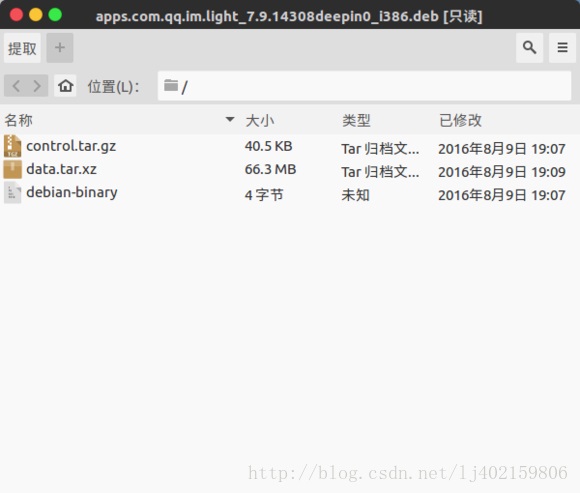Viewport: 580px width, 493px height.
Task: Sort by the 类型 column header
Action: [356, 121]
